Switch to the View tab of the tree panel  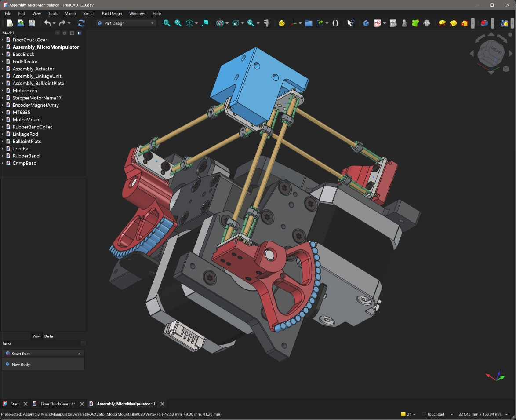(36, 336)
